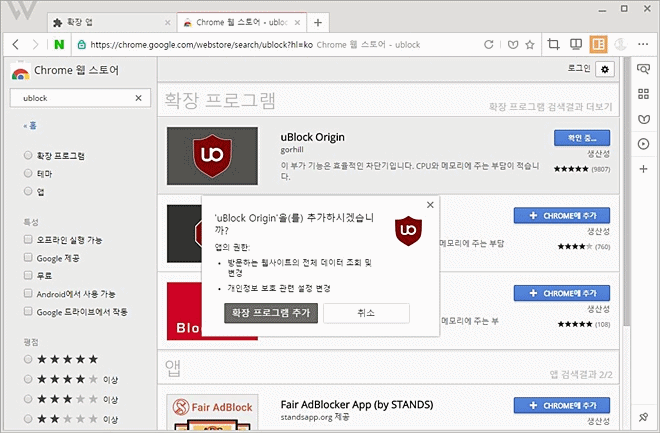Open the sidebar Whale icon
Screen dimensions: 660x433
(x=643, y=119)
